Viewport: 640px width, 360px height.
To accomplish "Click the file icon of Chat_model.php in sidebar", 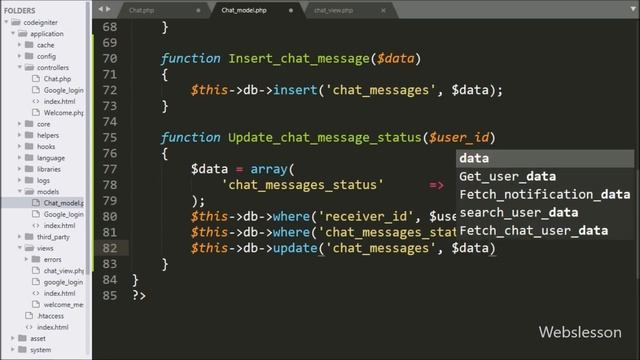I will pos(36,202).
